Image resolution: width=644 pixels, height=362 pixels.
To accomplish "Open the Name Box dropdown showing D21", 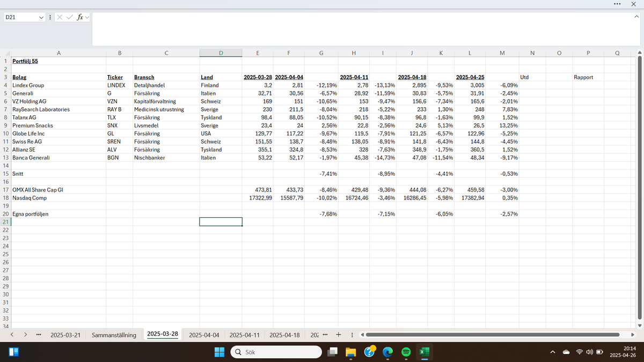I will coord(41,17).
